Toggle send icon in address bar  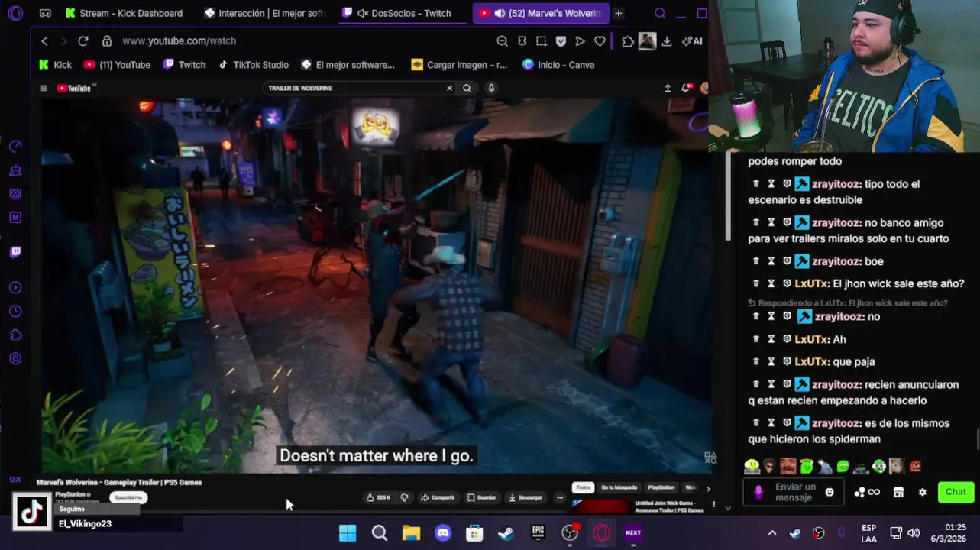(x=580, y=41)
